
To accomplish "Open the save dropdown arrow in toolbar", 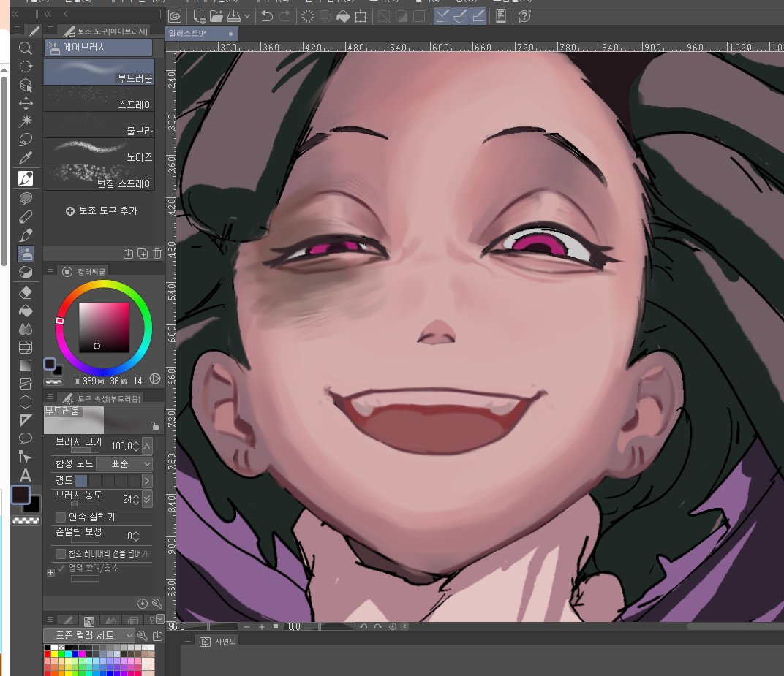I will [247, 17].
